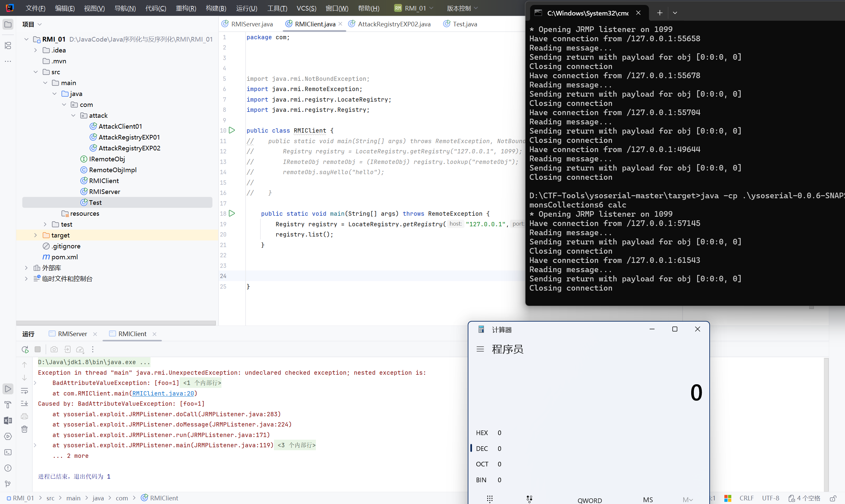Open the calculator hamburger navigation menu
This screenshot has height=504, width=845.
pos(480,349)
